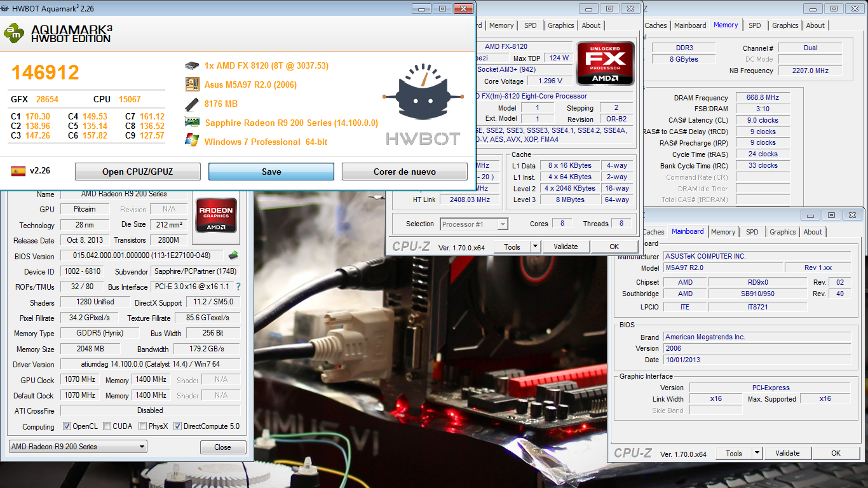868x488 pixels.
Task: Click the Radeon Graphics AMD logo in GPU-Z
Action: [x=216, y=215]
